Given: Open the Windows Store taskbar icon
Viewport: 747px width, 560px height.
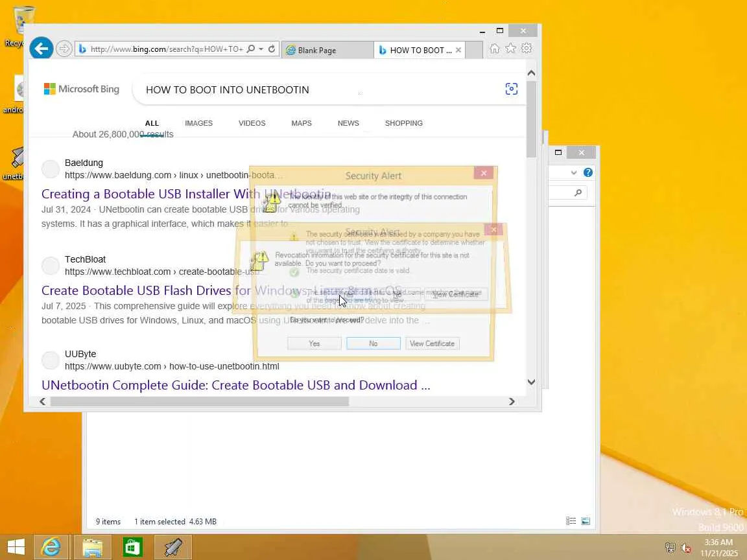Looking at the screenshot, I should click(132, 547).
